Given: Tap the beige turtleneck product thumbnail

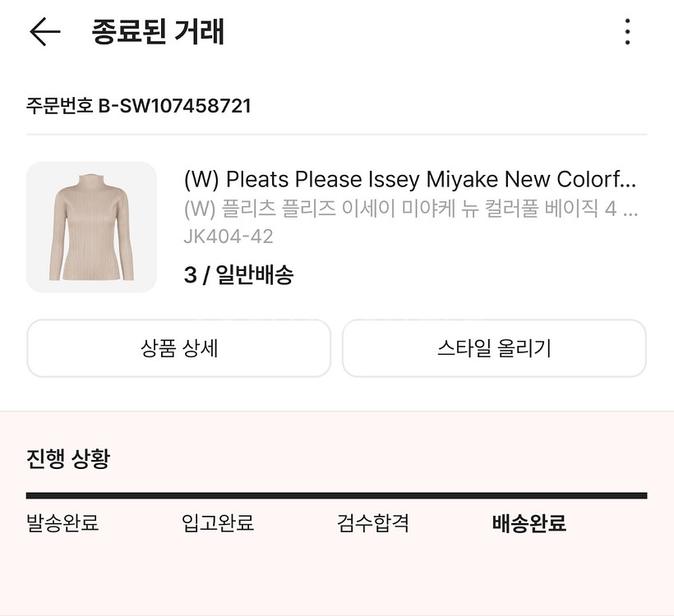Looking at the screenshot, I should pyautogui.click(x=91, y=227).
